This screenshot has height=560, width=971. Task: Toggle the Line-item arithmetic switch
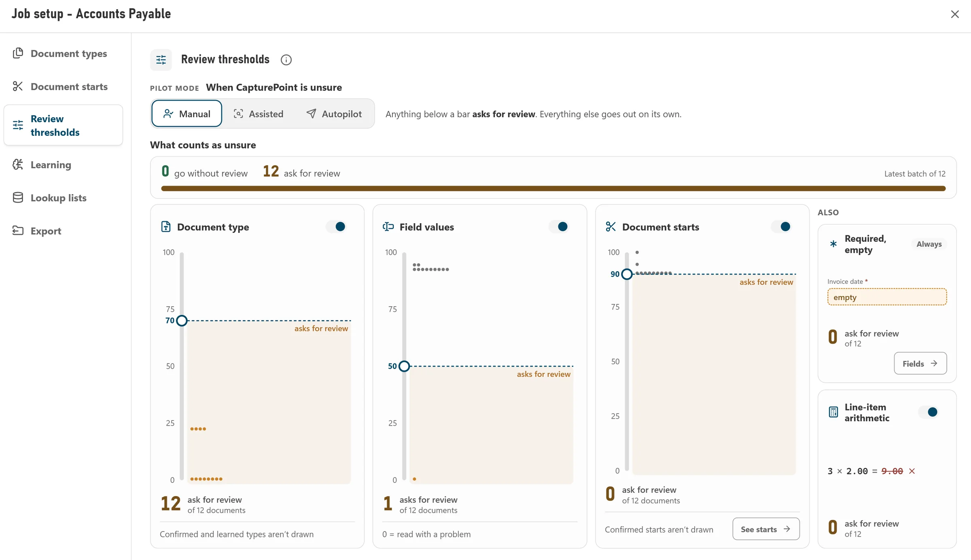pos(929,412)
